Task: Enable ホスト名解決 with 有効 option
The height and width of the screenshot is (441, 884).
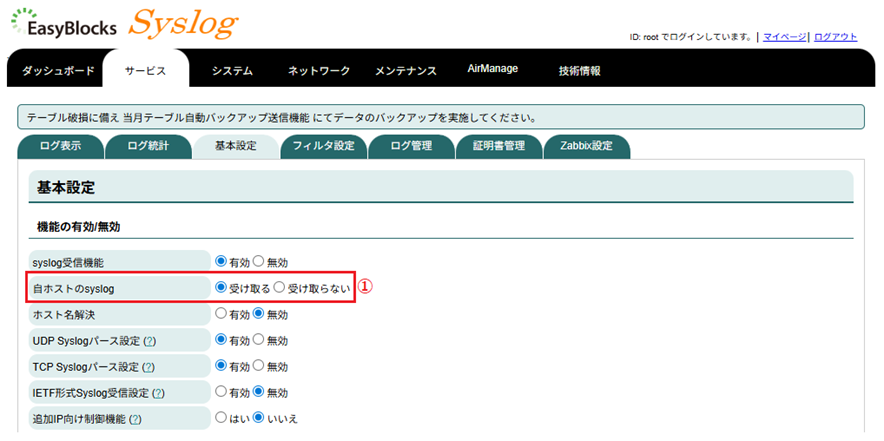Action: click(221, 314)
